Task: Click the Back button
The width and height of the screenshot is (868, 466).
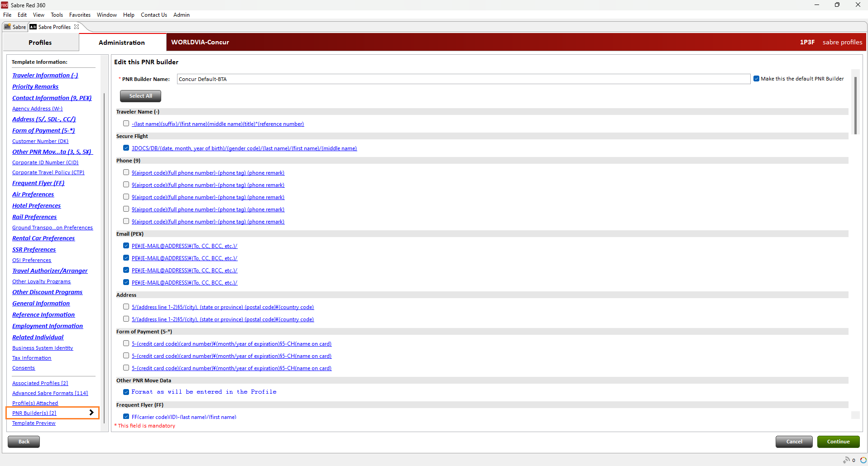Action: (x=24, y=442)
